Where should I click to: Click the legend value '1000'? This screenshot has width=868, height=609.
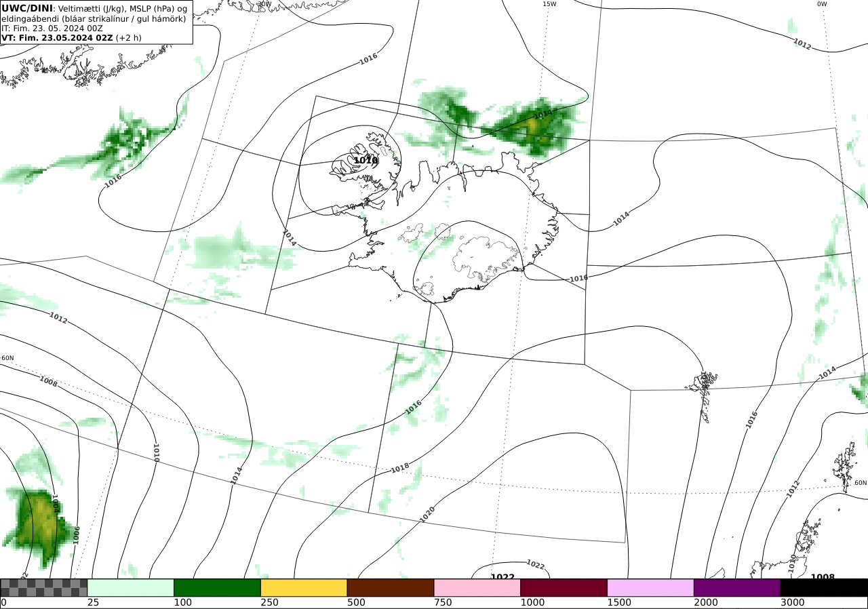[533, 602]
